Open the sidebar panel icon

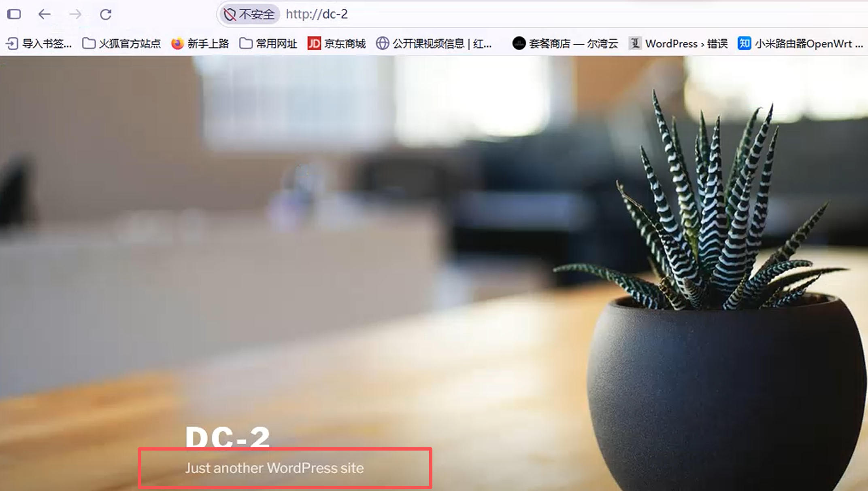(14, 15)
